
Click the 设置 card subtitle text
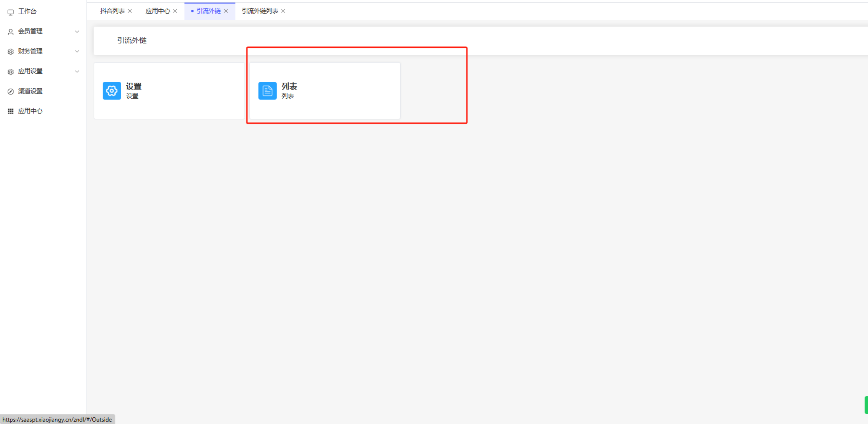132,96
